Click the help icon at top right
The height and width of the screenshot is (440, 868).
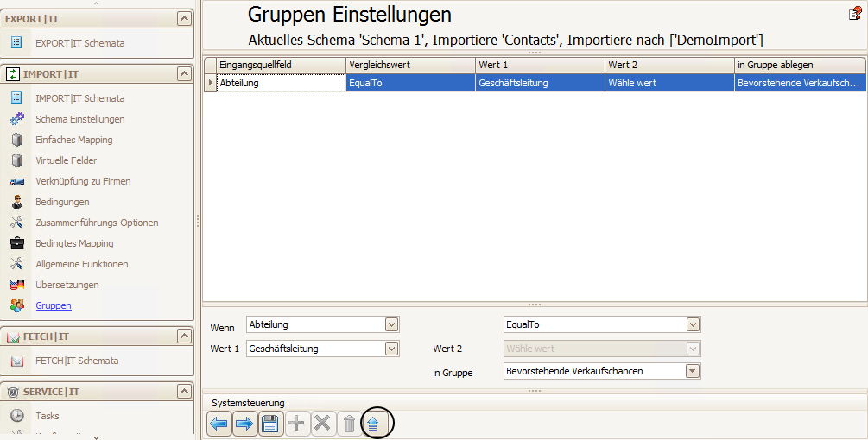(855, 13)
